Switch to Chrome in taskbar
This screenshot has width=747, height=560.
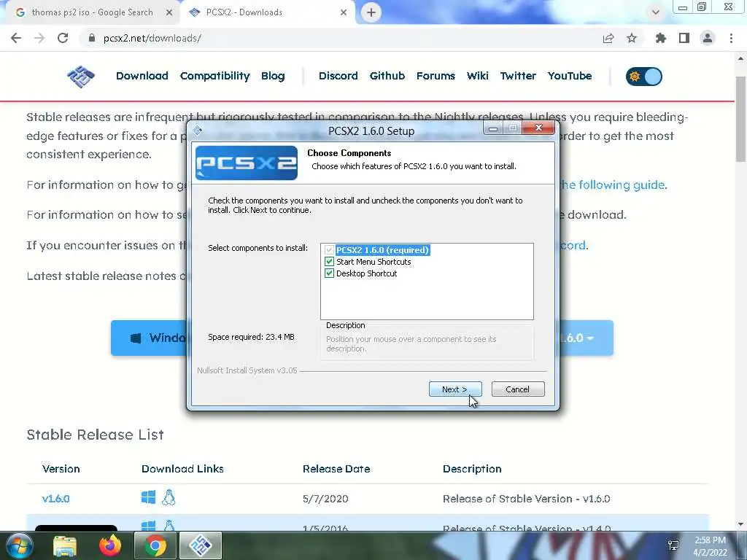(x=155, y=545)
